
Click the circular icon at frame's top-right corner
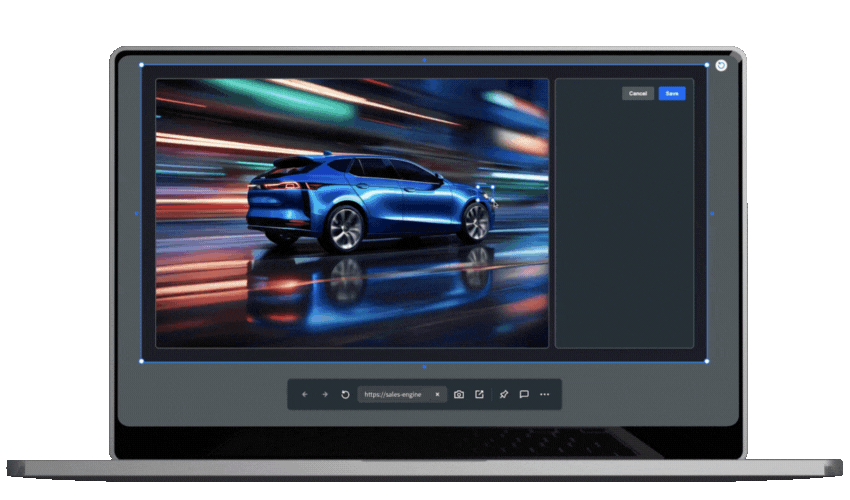click(x=722, y=65)
